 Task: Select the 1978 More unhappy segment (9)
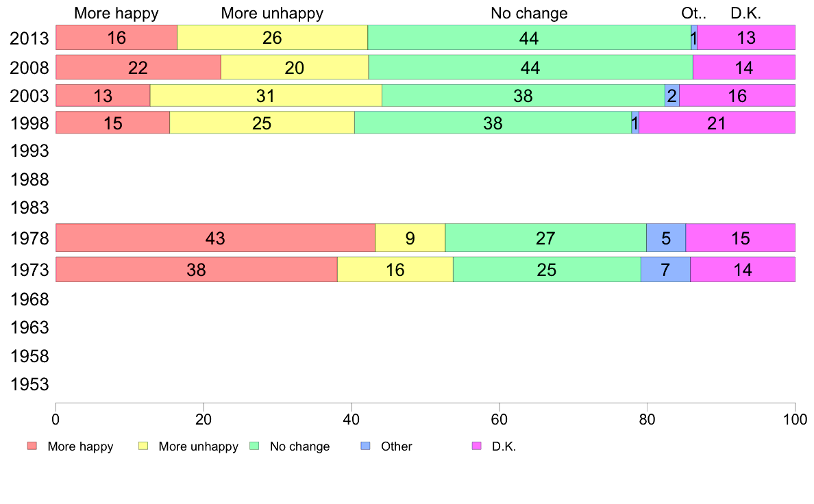click(x=410, y=238)
